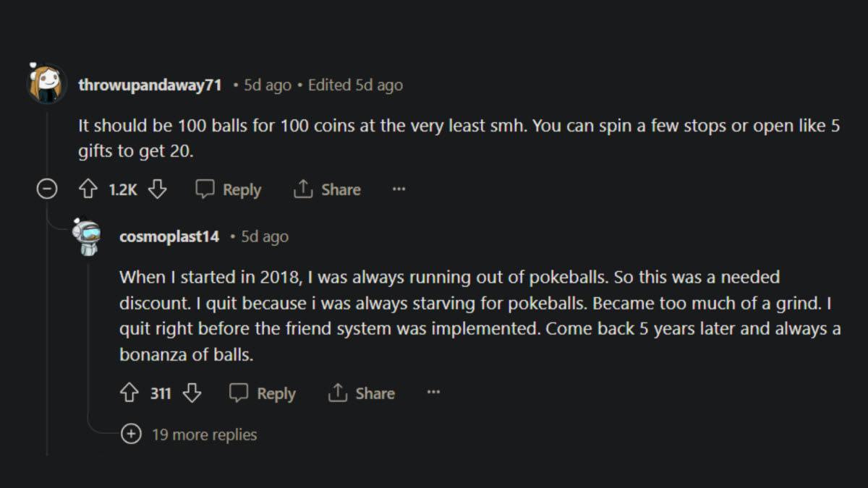
Task: Click the 5d ago timestamp on cosmoplast14's reply
Action: pos(265,237)
